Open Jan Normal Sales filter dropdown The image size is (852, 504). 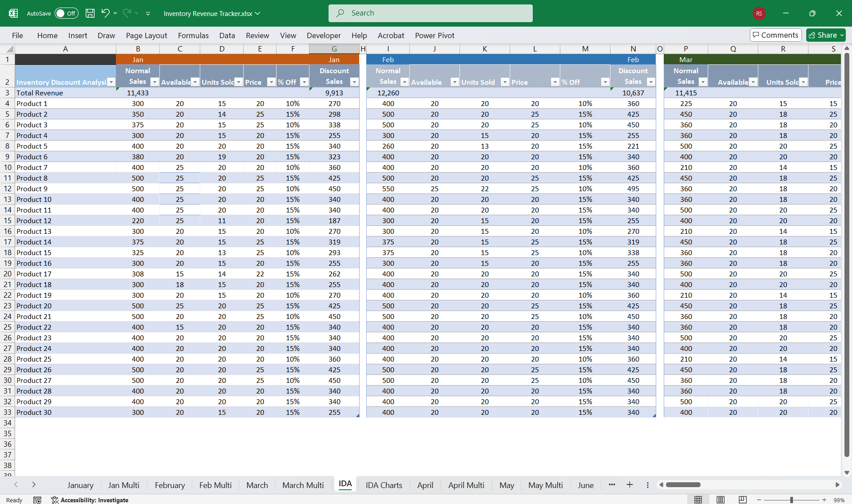(x=155, y=82)
